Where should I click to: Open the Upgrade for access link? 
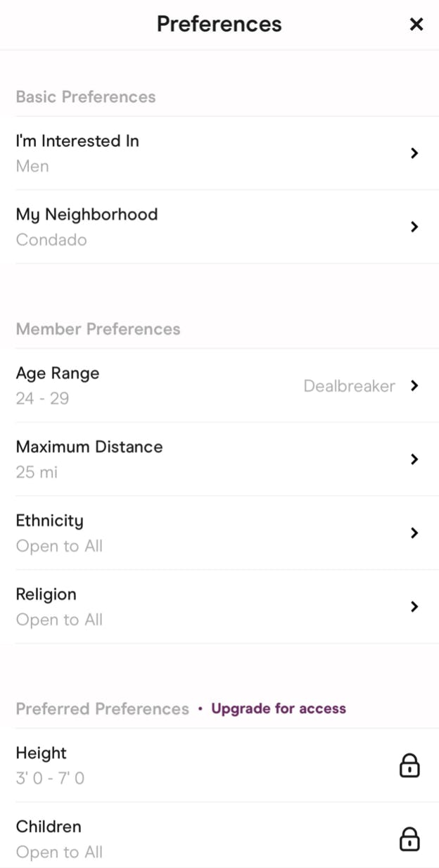pyautogui.click(x=278, y=708)
